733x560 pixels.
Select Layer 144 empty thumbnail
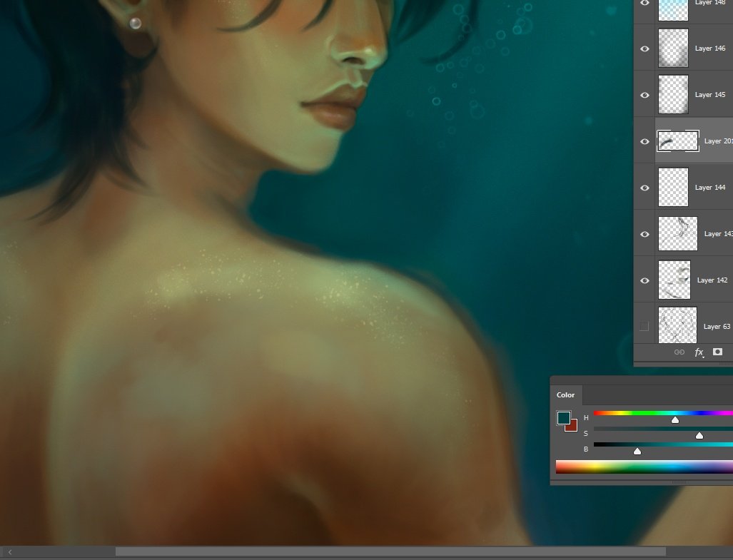[673, 187]
